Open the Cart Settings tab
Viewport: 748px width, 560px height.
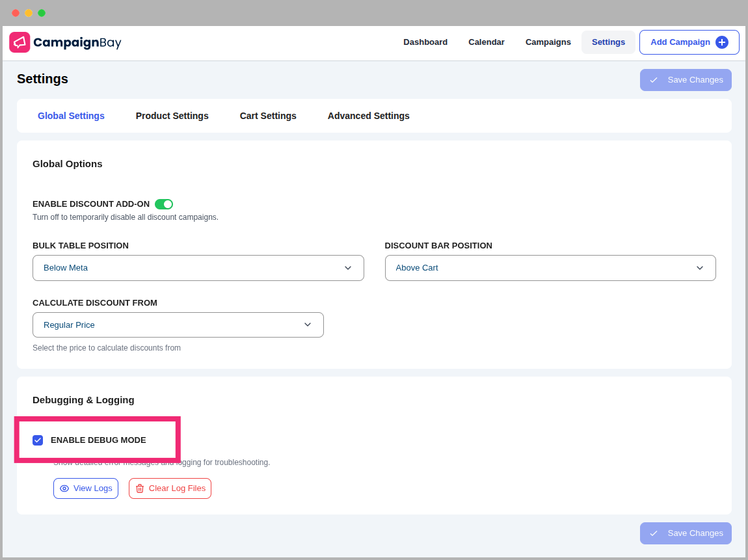click(268, 116)
